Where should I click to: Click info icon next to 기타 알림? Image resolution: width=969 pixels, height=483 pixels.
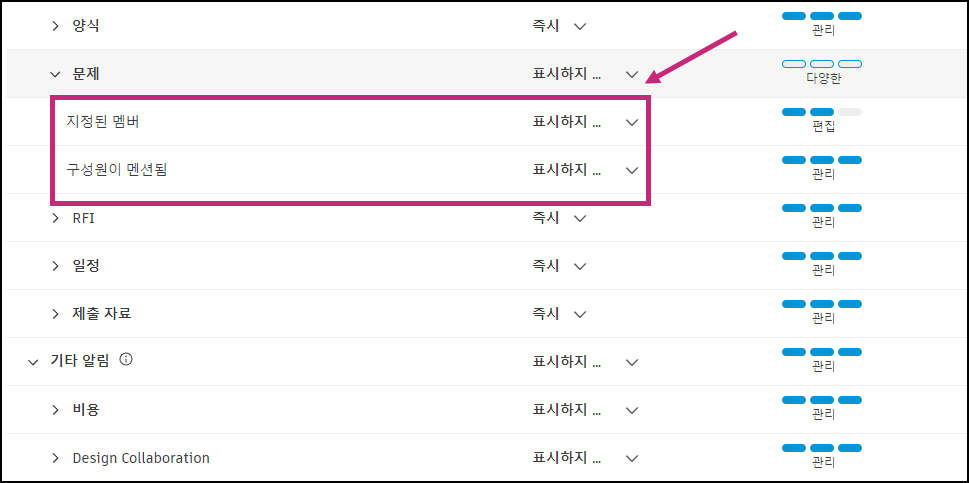pos(126,360)
